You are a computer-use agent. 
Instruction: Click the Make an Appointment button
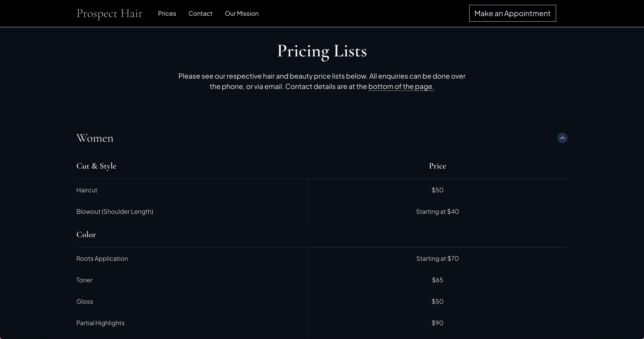tap(512, 13)
